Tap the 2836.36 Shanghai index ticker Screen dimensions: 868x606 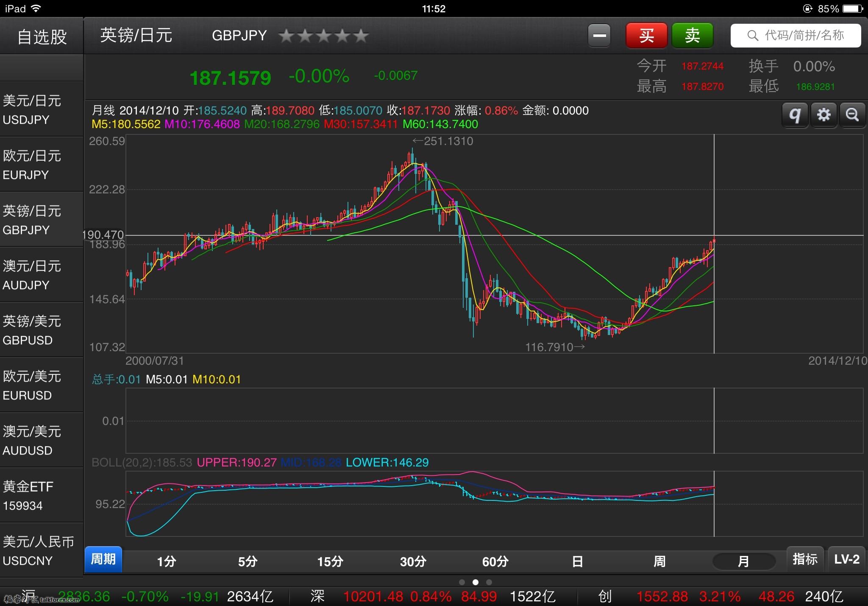pyautogui.click(x=84, y=597)
